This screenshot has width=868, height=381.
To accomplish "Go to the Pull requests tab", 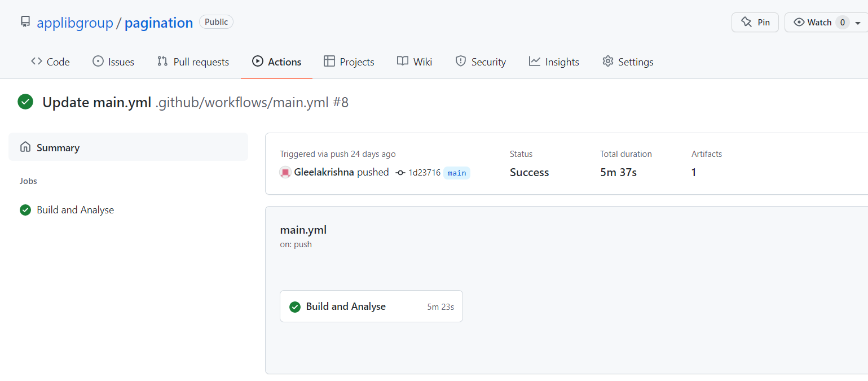I will point(193,62).
